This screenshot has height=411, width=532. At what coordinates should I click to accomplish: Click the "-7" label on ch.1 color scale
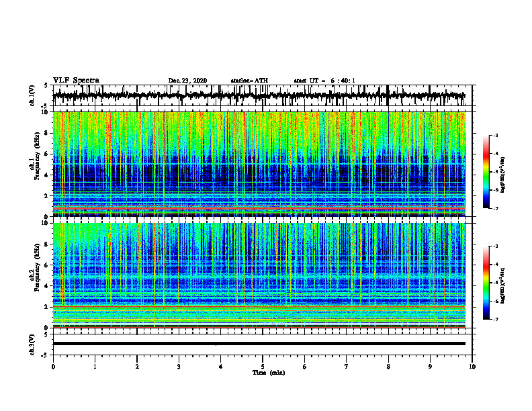point(496,209)
